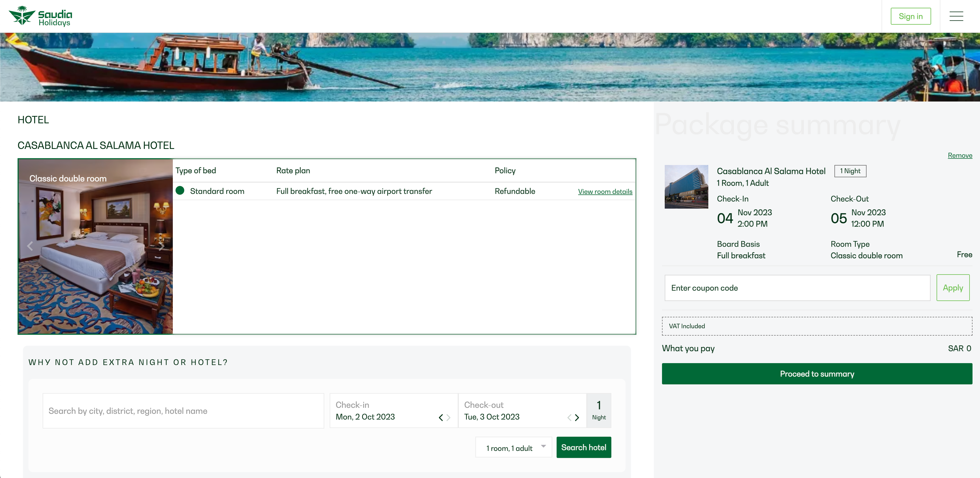Image resolution: width=980 pixels, height=478 pixels.
Task: Show next room photo arrow
Action: [x=162, y=246]
